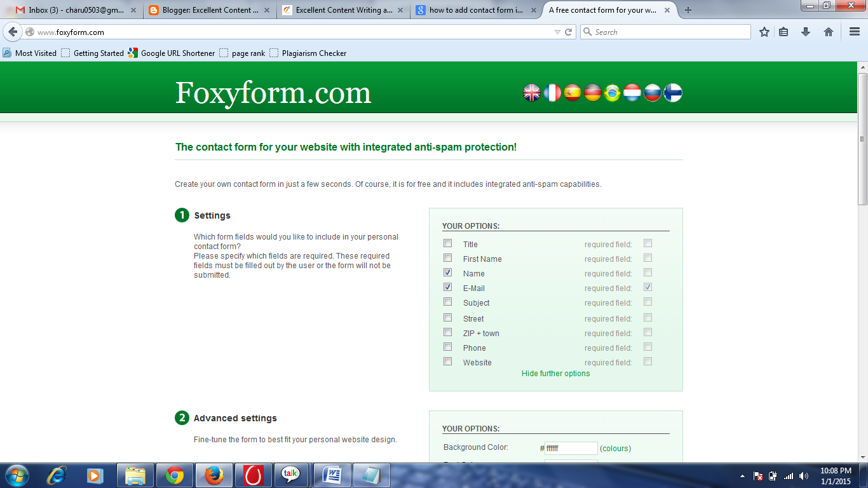The width and height of the screenshot is (868, 488).
Task: Open the Getting Started bookmark
Action: 92,53
